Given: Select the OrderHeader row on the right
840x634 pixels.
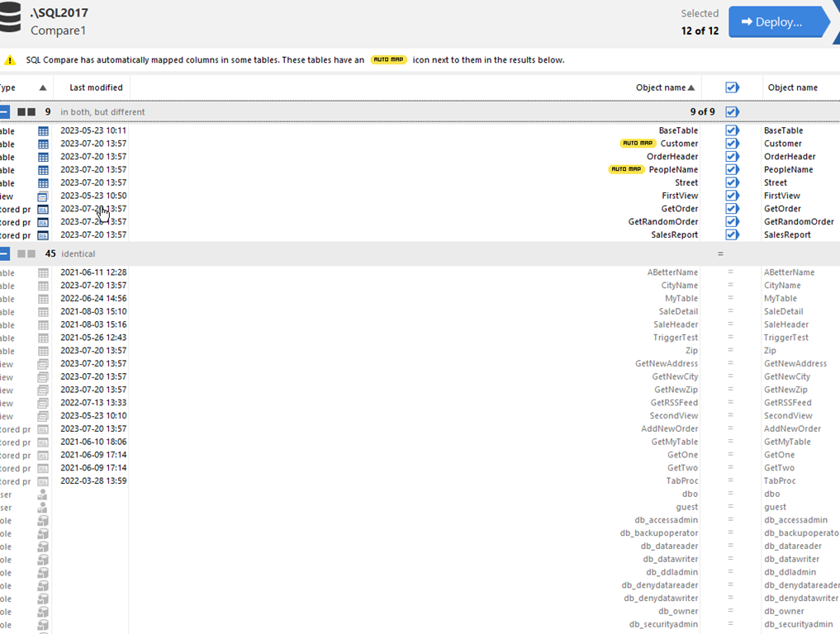Looking at the screenshot, I should point(789,157).
